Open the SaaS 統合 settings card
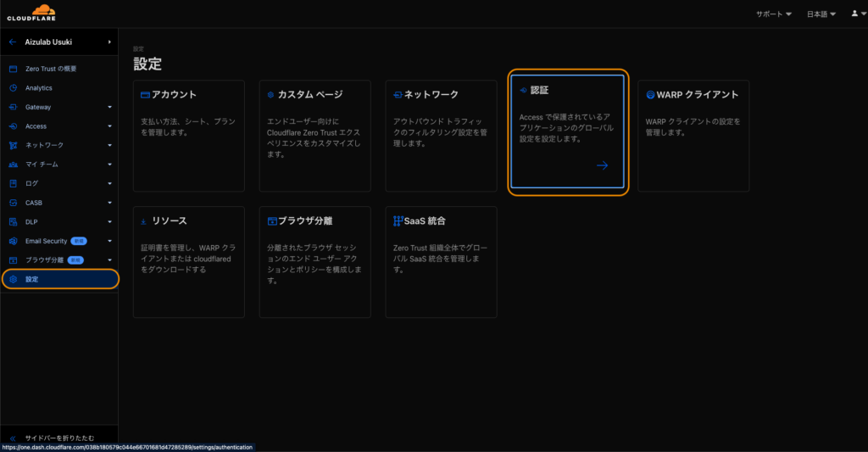 click(x=441, y=262)
